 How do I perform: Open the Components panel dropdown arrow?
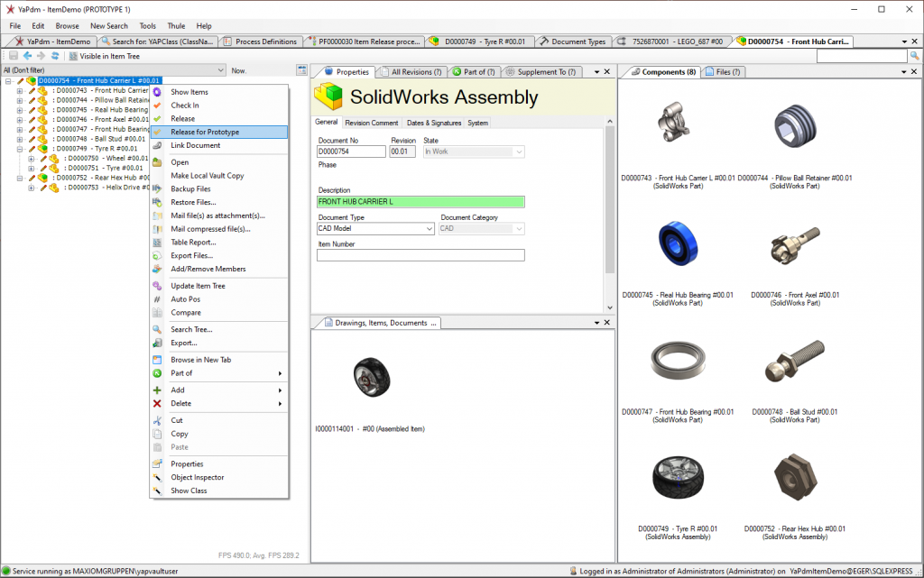click(904, 72)
